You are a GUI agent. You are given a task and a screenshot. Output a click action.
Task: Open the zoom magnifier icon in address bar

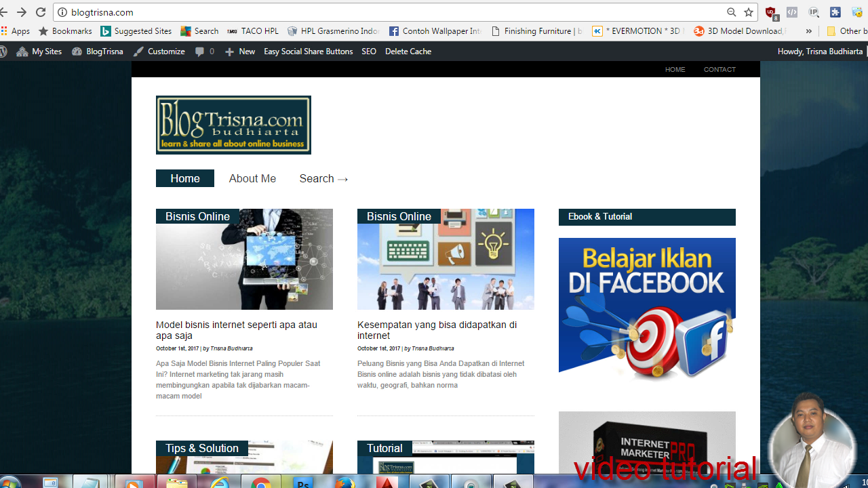coord(731,12)
